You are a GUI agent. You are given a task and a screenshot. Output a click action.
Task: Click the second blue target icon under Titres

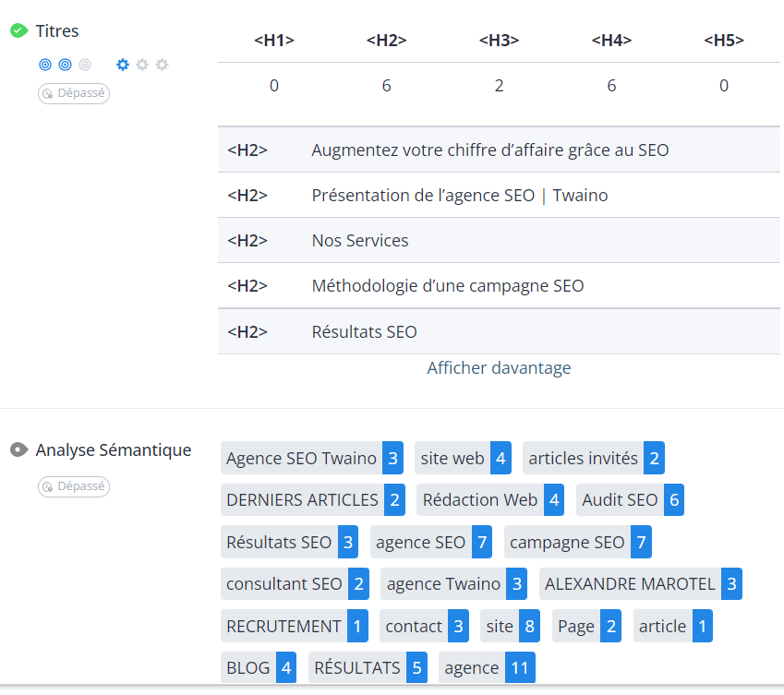tap(65, 65)
